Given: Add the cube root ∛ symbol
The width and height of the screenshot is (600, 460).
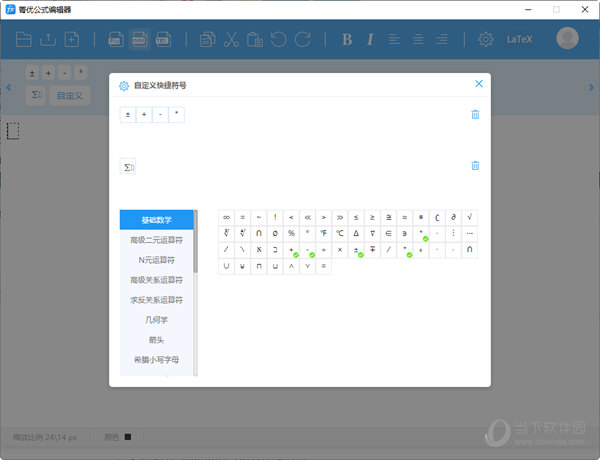Looking at the screenshot, I should tap(227, 233).
